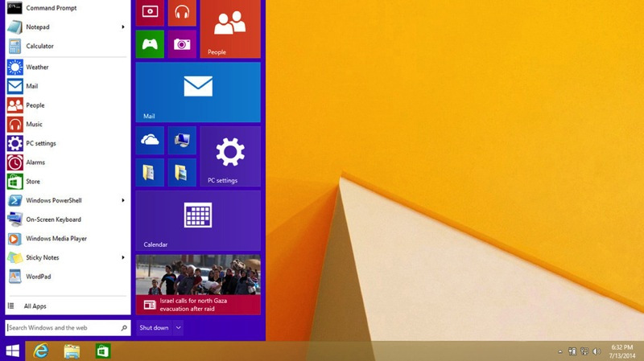Open the Music headphones tile
The image size is (644, 361).
(182, 12)
